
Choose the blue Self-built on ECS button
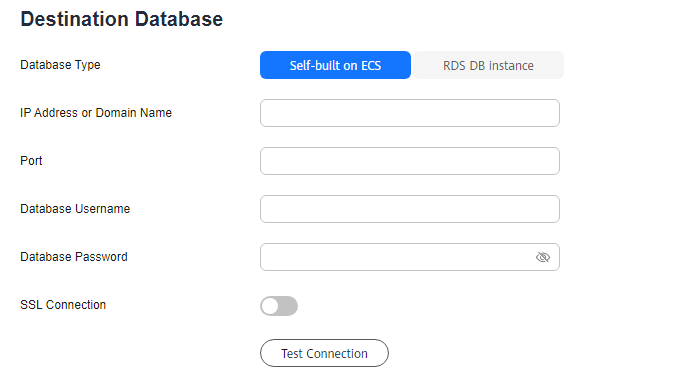335,65
